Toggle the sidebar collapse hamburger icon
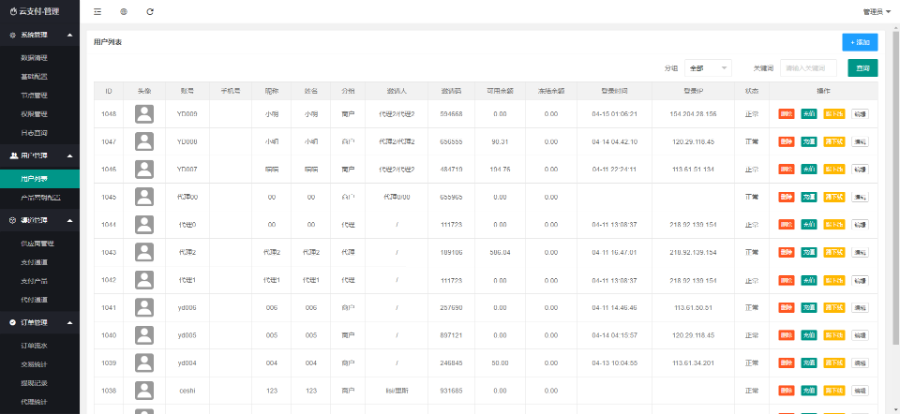Viewport: 900px width, 414px height. [97, 12]
